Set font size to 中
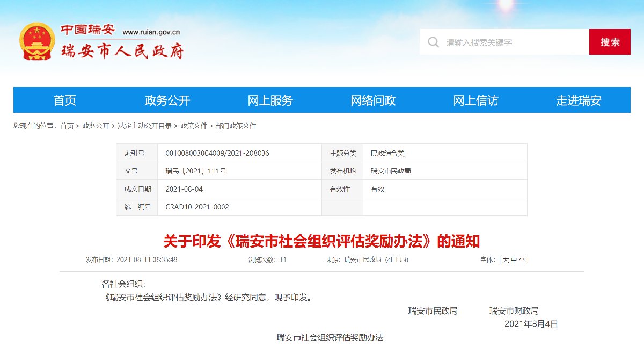 (x=513, y=259)
